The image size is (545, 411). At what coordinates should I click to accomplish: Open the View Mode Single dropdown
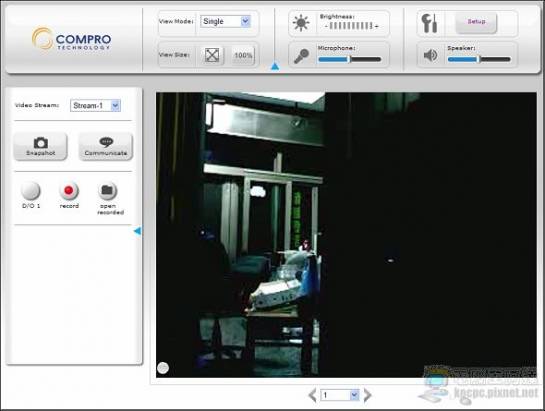(x=225, y=22)
